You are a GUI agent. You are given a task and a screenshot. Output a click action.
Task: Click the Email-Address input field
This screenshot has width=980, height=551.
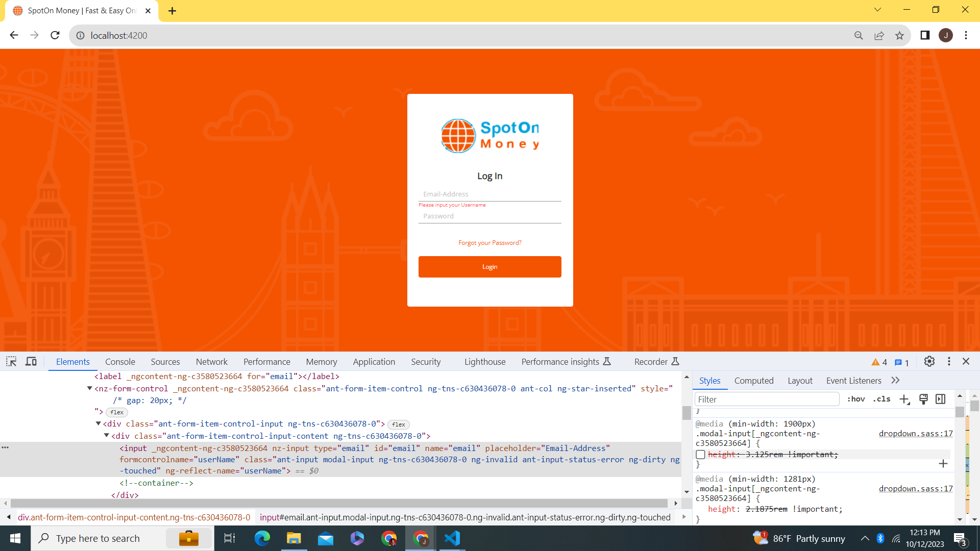tap(490, 194)
